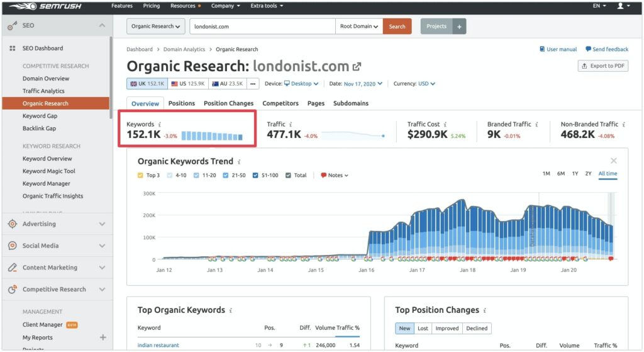Select the UK 152.1K database
This screenshot has width=644, height=352.
(147, 84)
